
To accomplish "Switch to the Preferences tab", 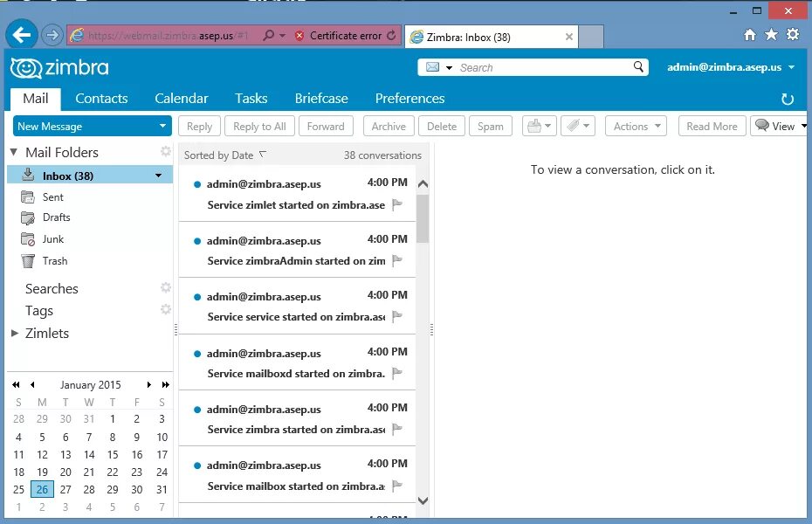I will [x=409, y=99].
